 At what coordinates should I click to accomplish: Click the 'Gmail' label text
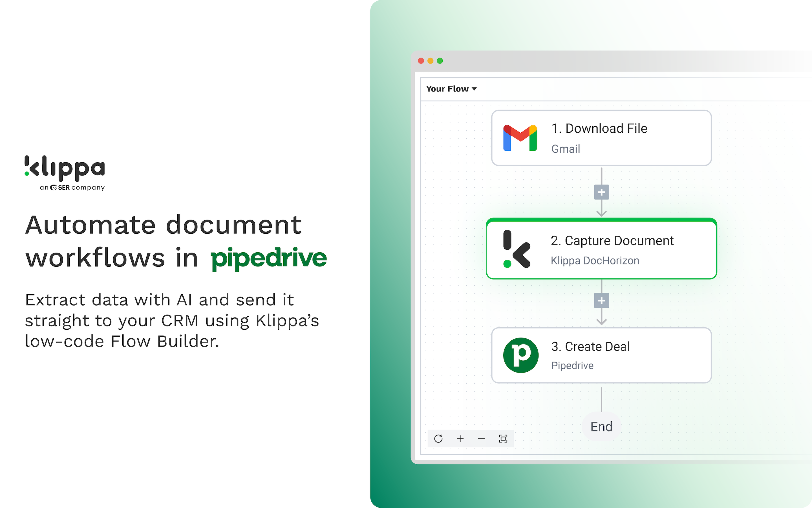(x=566, y=149)
